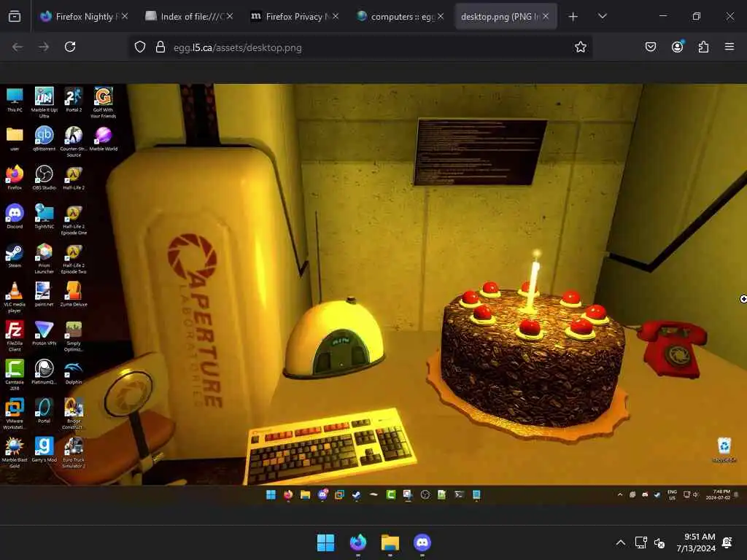Open the Windows Start menu on the taskbar
747x560 pixels.
[x=326, y=542]
